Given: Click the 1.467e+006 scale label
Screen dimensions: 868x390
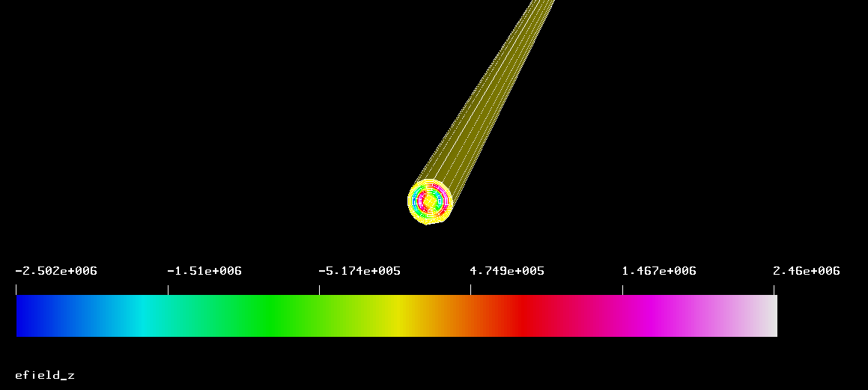Looking at the screenshot, I should click(659, 271).
